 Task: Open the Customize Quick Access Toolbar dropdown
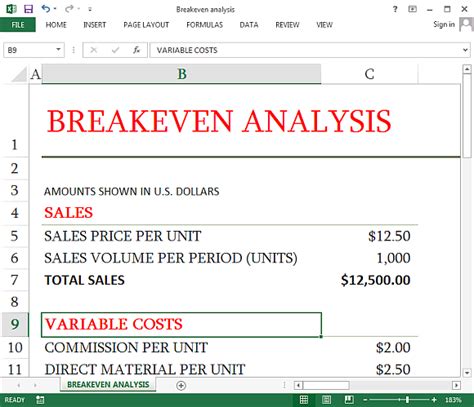pyautogui.click(x=90, y=9)
